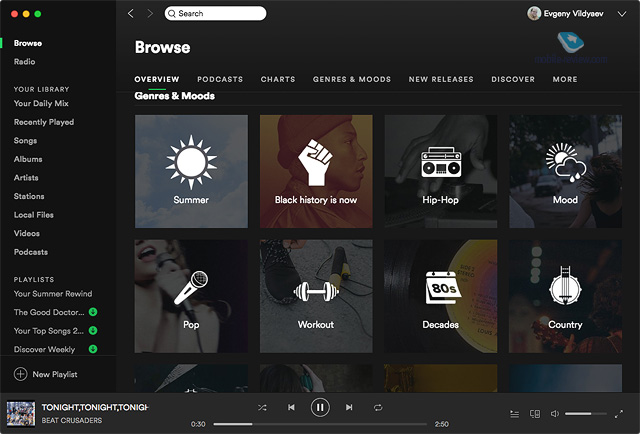
Task: Open Songs in Your Library
Action: tap(25, 140)
